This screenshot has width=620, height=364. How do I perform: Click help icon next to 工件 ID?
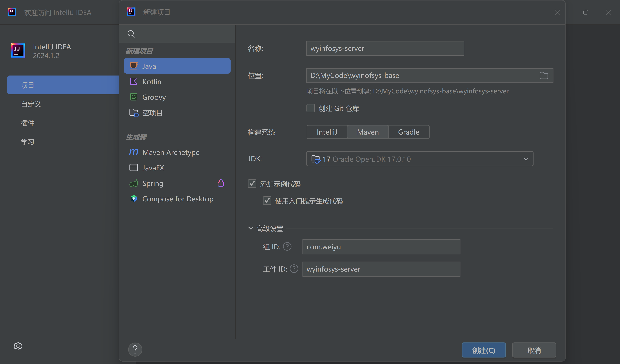point(294,269)
